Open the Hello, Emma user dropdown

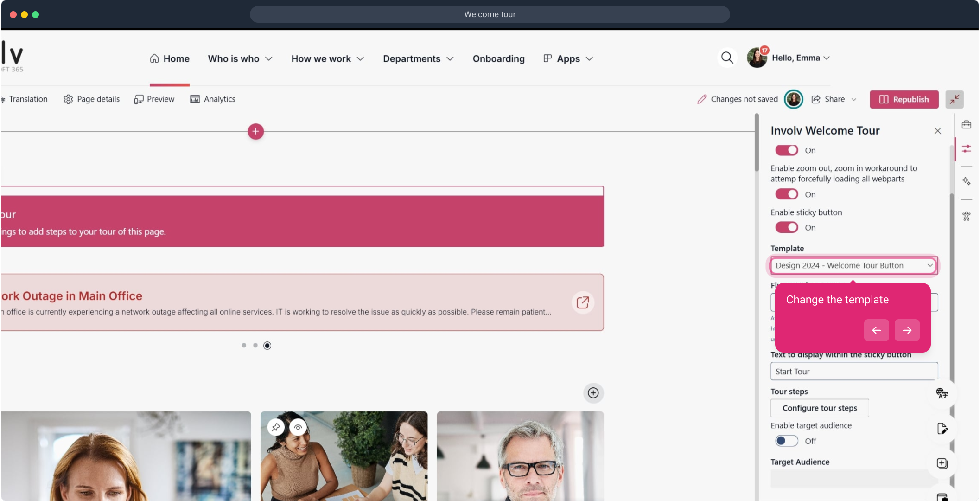click(x=801, y=58)
